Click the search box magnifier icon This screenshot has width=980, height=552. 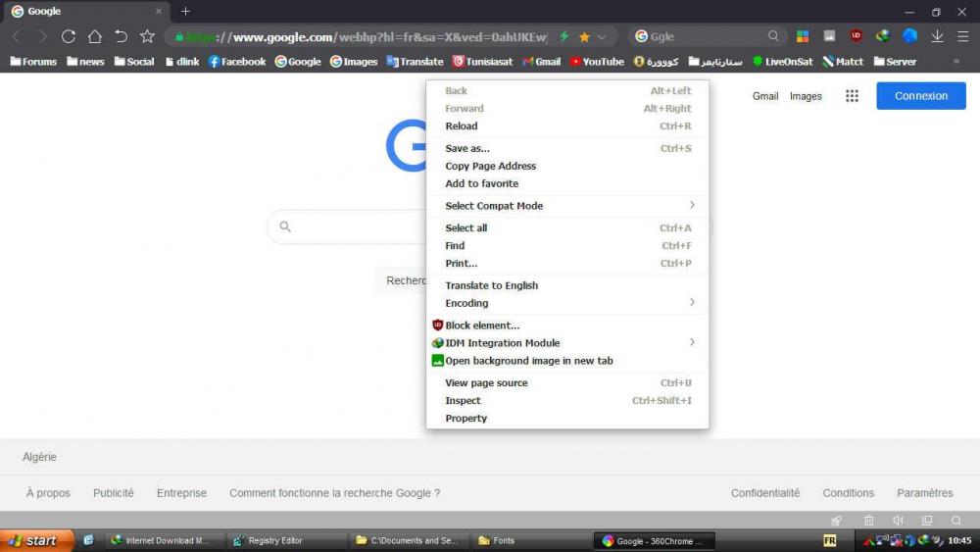click(773, 36)
